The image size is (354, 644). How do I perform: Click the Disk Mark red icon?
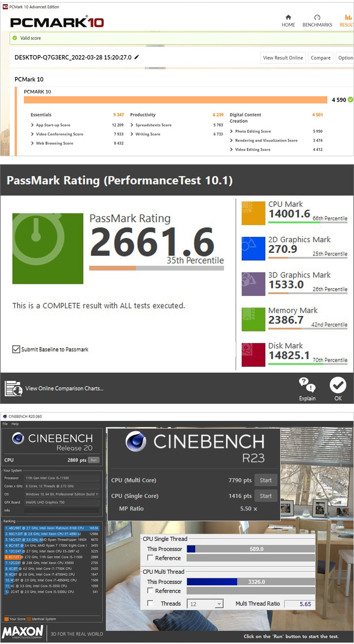coord(253,354)
